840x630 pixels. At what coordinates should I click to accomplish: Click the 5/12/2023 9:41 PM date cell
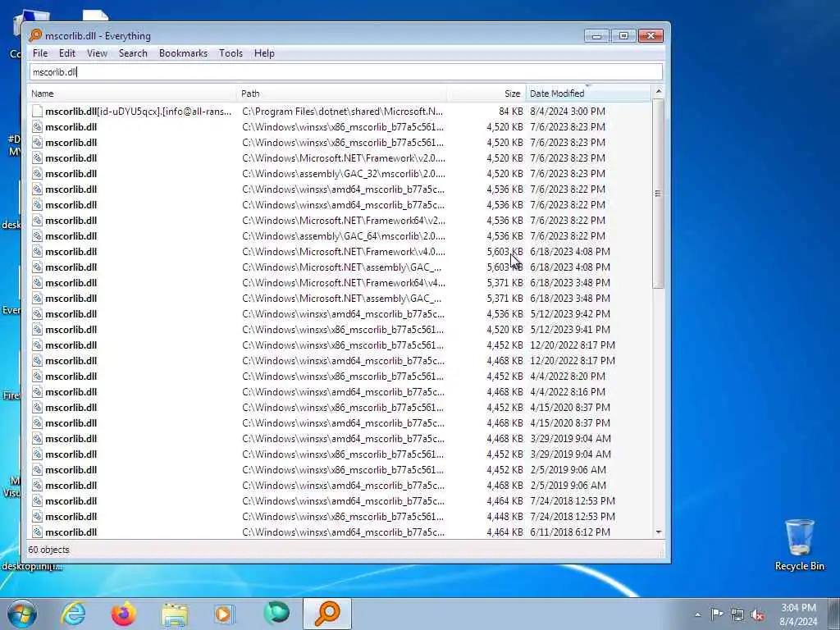[569, 330]
